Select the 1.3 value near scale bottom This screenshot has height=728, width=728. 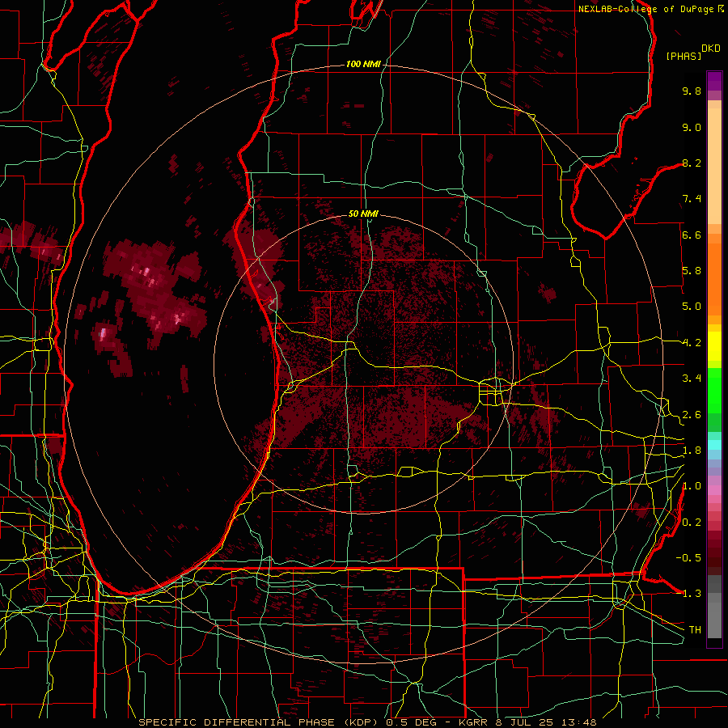(x=692, y=594)
